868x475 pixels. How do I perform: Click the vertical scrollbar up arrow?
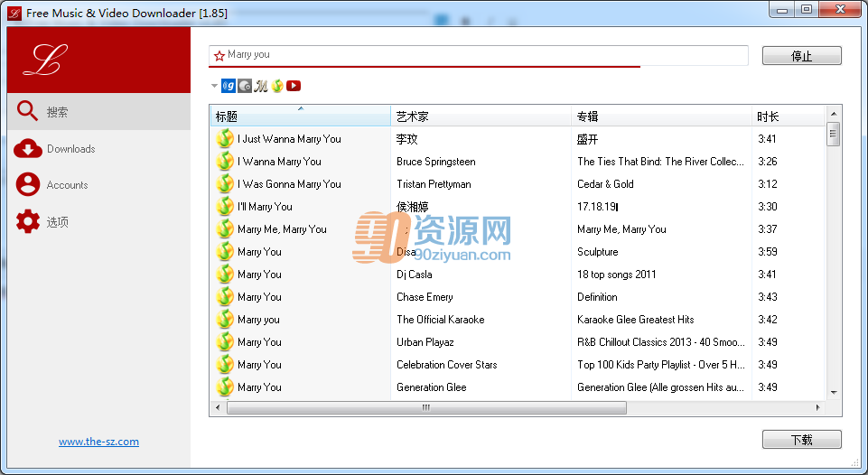(834, 114)
